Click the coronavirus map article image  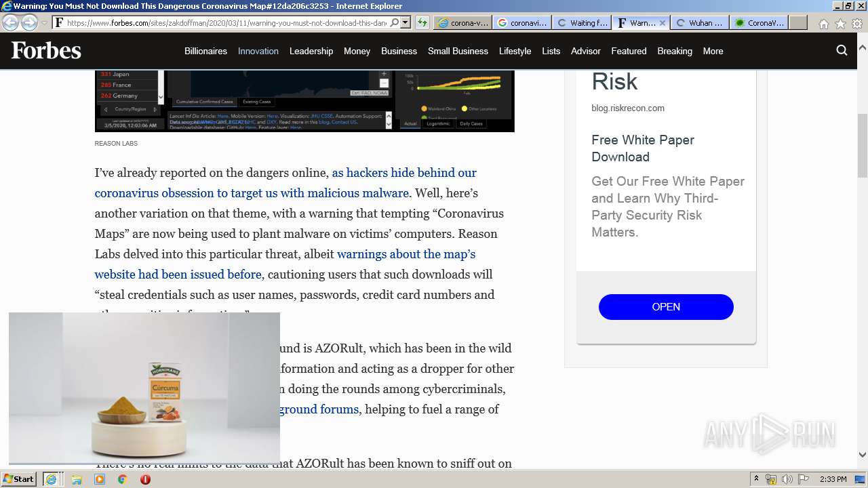point(304,100)
